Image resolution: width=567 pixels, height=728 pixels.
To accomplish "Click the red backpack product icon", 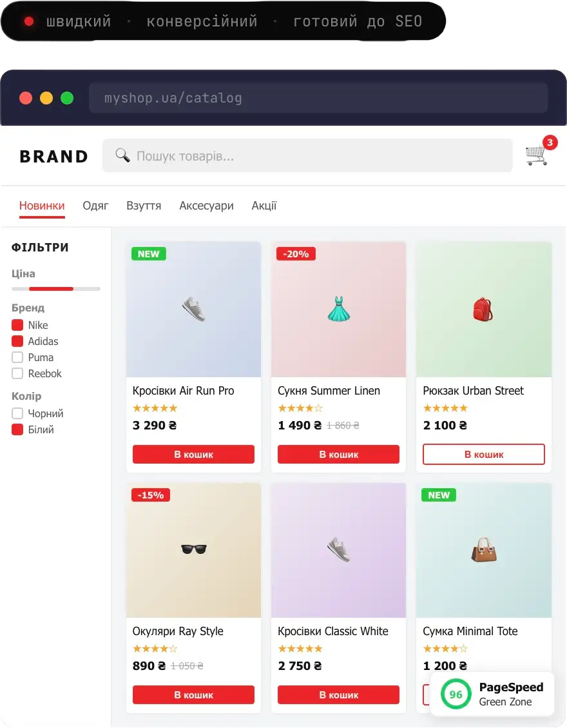I will (x=483, y=310).
